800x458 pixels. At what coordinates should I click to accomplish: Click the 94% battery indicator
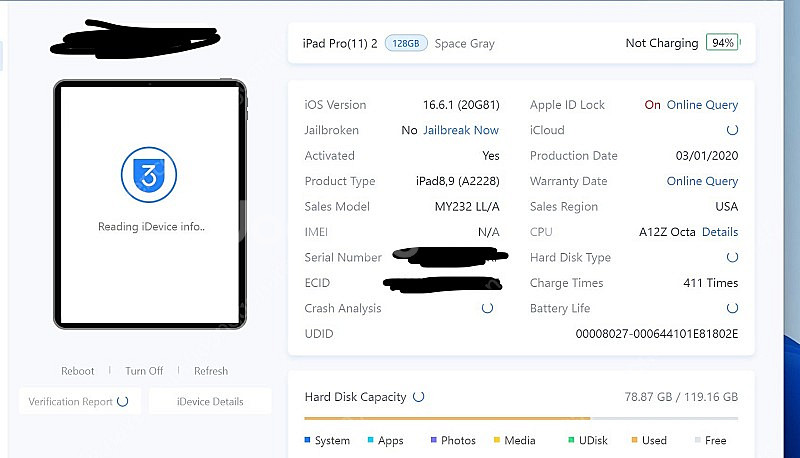point(722,43)
